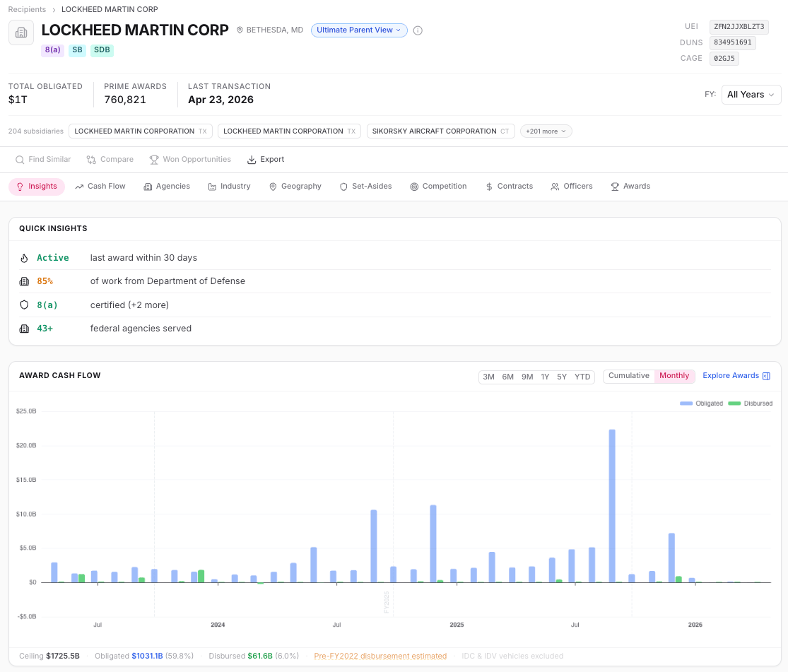788x672 pixels.
Task: Click the Obligated $1031.1B figure
Action: [147, 656]
